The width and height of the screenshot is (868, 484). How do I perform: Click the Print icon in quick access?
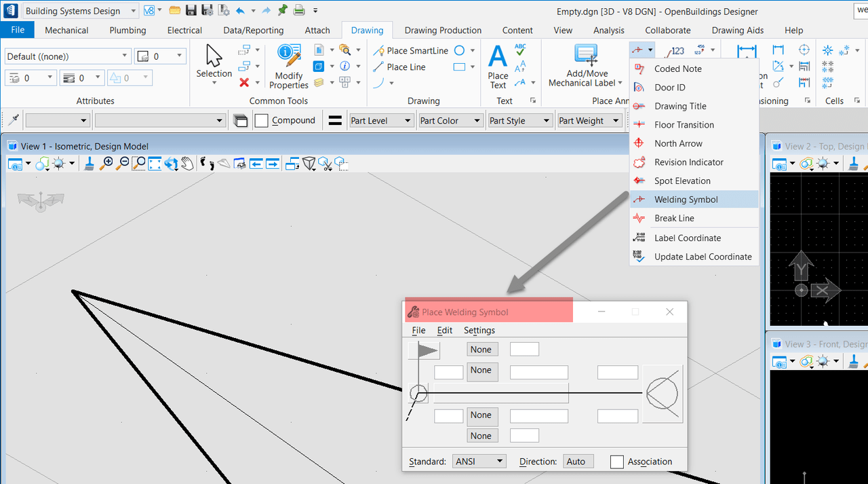(299, 11)
